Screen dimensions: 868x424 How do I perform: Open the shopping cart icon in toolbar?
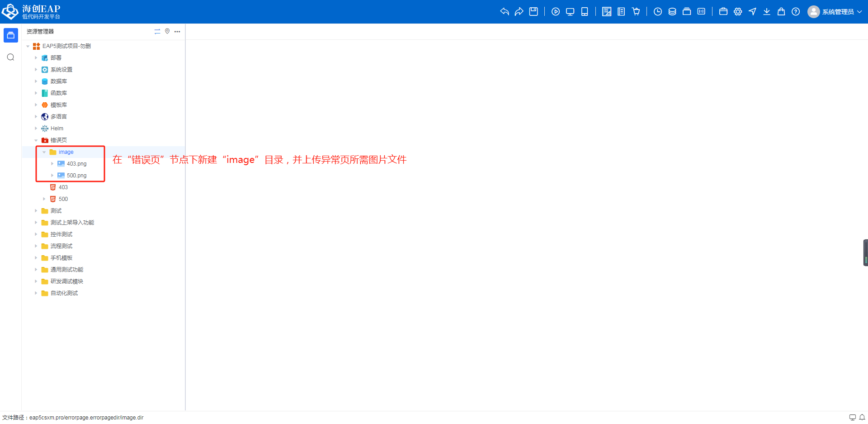click(636, 12)
